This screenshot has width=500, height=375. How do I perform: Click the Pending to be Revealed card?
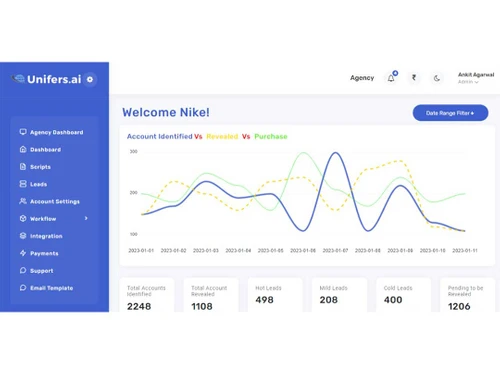pyautogui.click(x=468, y=295)
